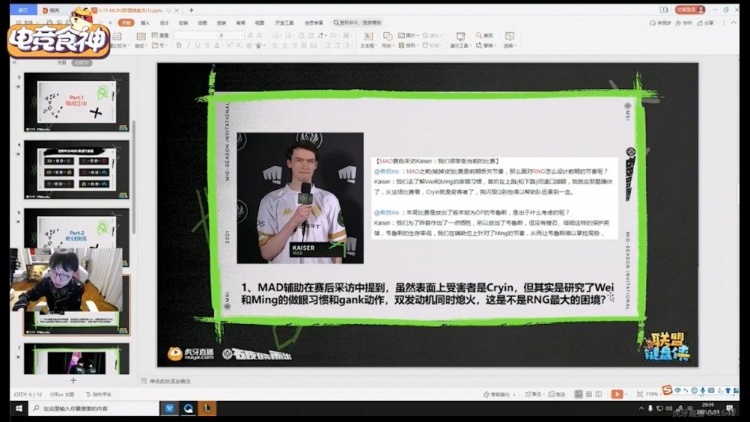The height and width of the screenshot is (422, 750).
Task: Open the 会员专享 (Member) ribbon tab
Action: (314, 22)
